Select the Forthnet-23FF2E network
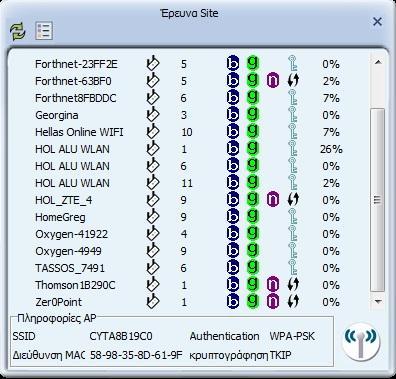 76,64
